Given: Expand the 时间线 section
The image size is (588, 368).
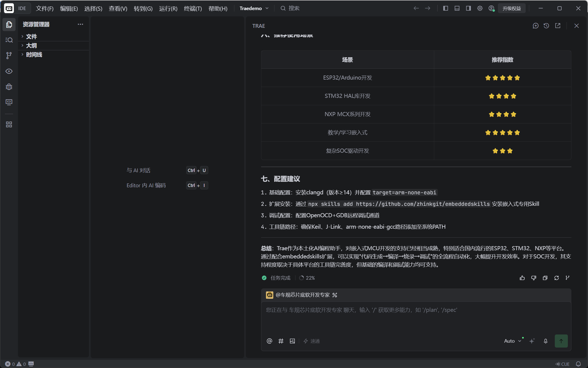Looking at the screenshot, I should pyautogui.click(x=54, y=55).
